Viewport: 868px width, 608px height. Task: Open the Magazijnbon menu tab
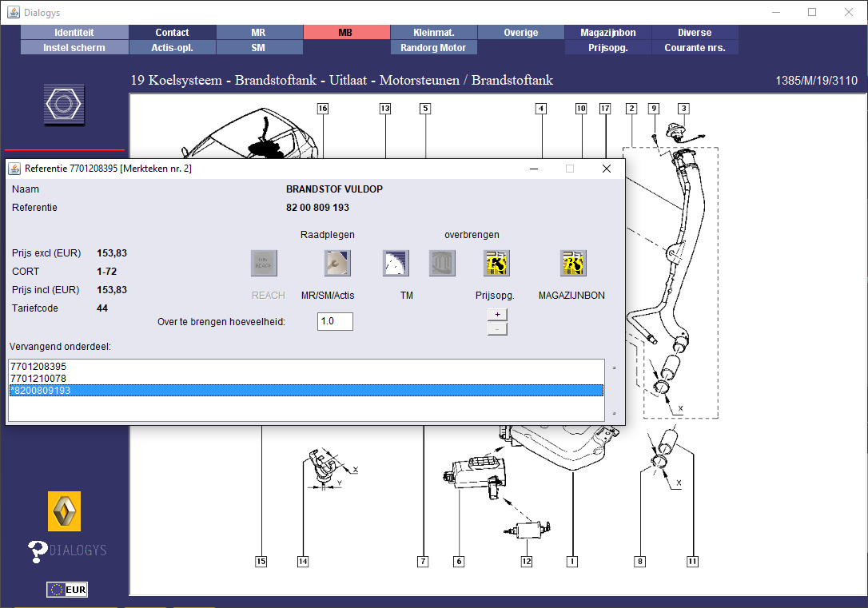pyautogui.click(x=608, y=33)
